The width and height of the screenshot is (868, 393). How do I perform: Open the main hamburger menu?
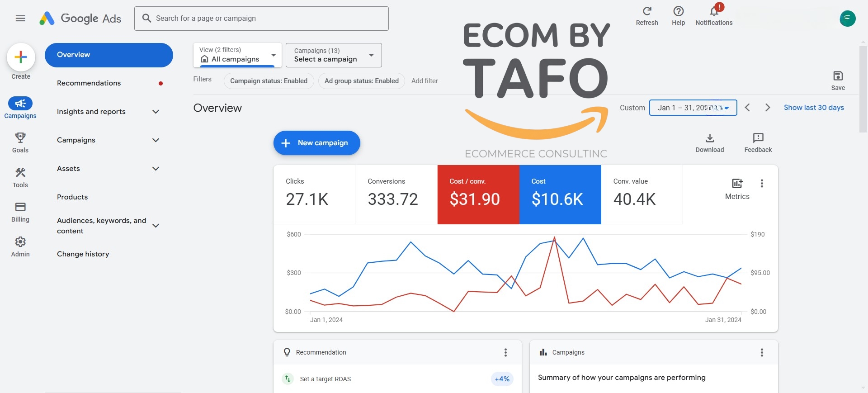click(x=20, y=19)
